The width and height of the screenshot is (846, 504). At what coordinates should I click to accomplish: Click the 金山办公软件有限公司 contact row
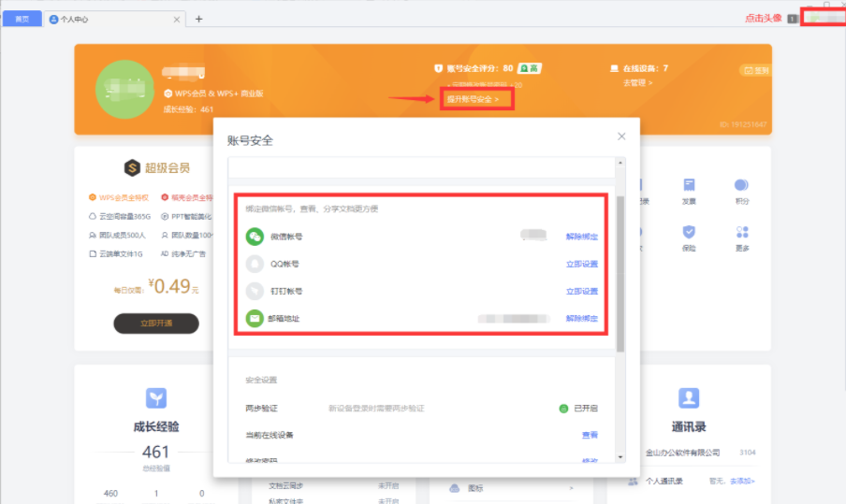700,453
